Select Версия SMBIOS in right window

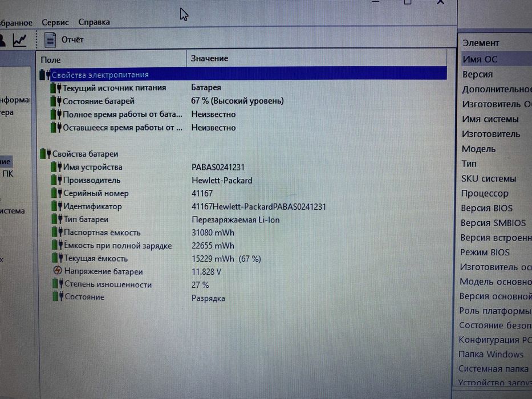tap(493, 222)
